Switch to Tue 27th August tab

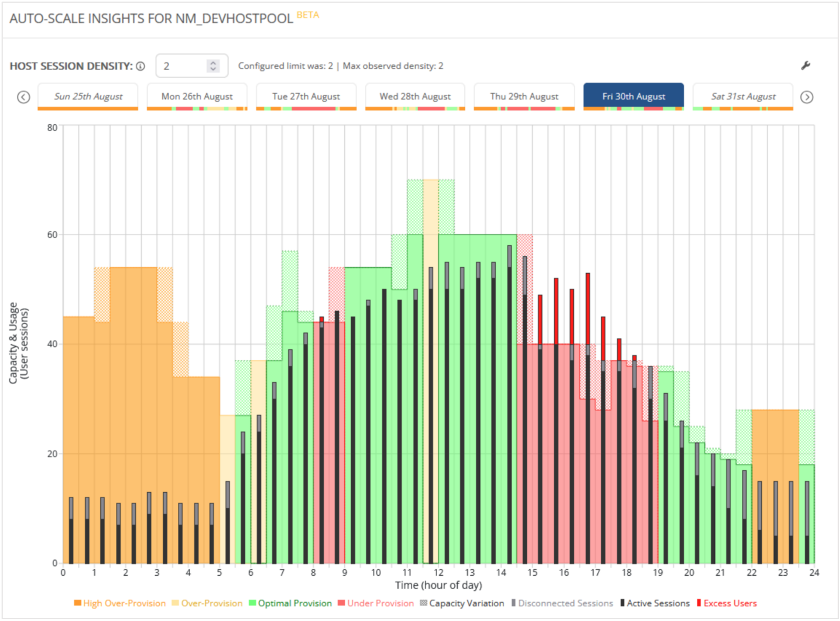point(306,96)
